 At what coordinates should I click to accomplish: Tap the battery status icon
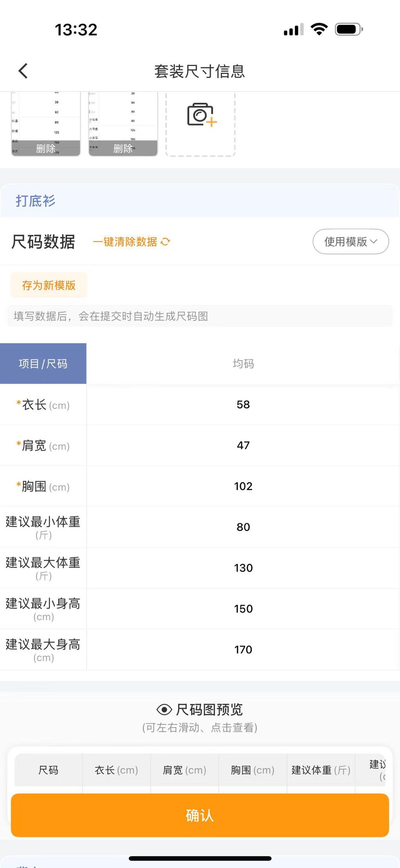[x=349, y=29]
